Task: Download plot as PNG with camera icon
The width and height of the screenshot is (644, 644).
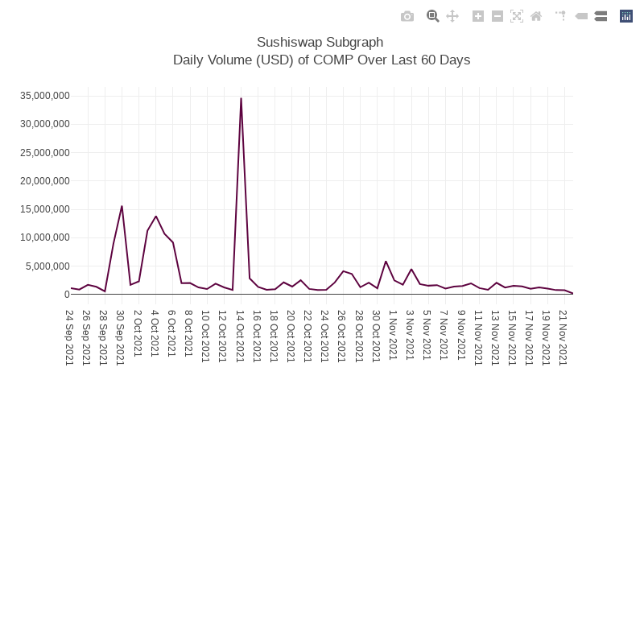Action: [407, 16]
